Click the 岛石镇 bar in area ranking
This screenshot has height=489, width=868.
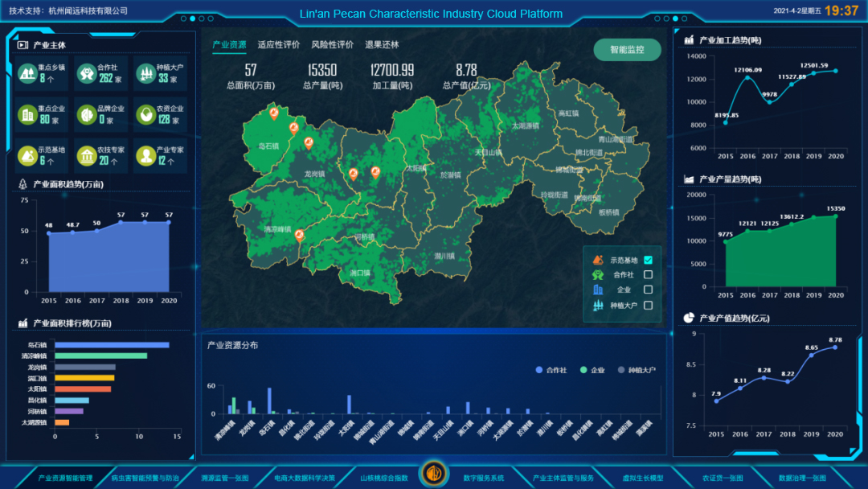pos(112,345)
